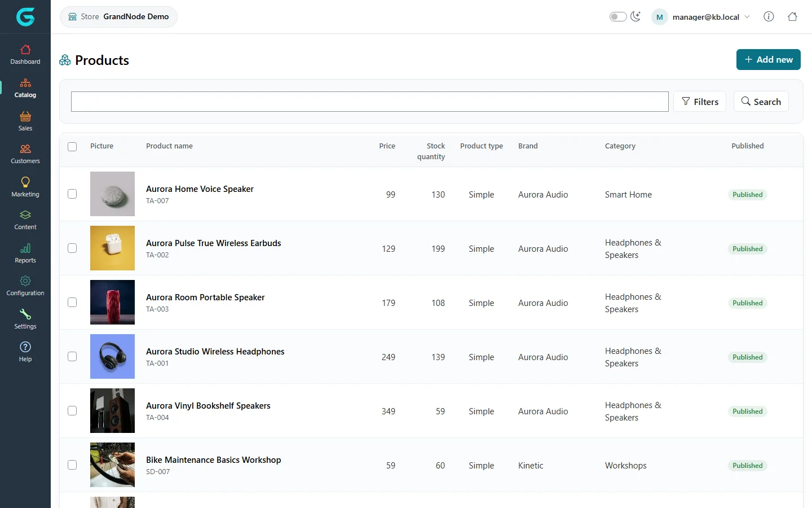The width and height of the screenshot is (812, 508).
Task: Select Aurora Home Voice Speaker checkbox
Action: pyautogui.click(x=72, y=194)
